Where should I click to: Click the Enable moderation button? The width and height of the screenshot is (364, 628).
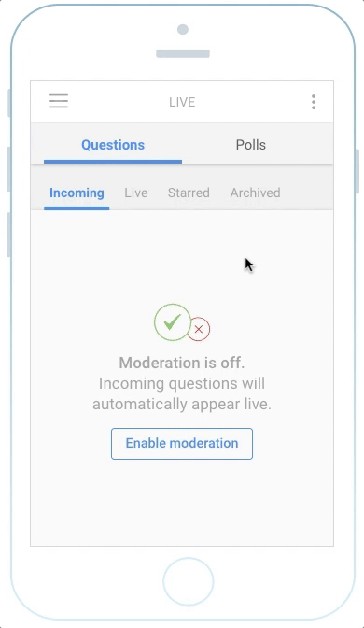click(x=182, y=444)
